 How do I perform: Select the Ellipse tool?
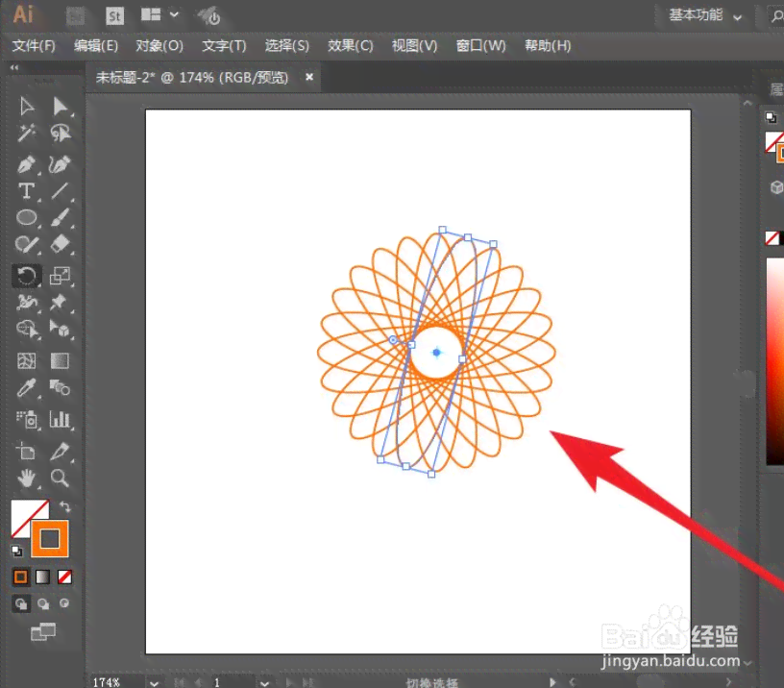pos(27,218)
